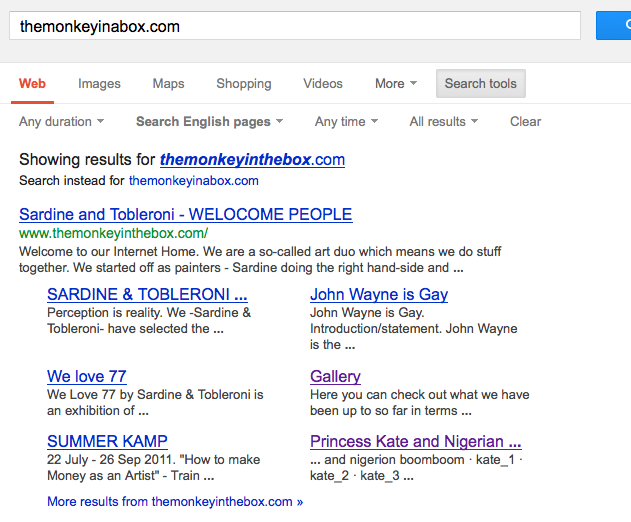Open the We love 77 sitelink

coord(87,376)
